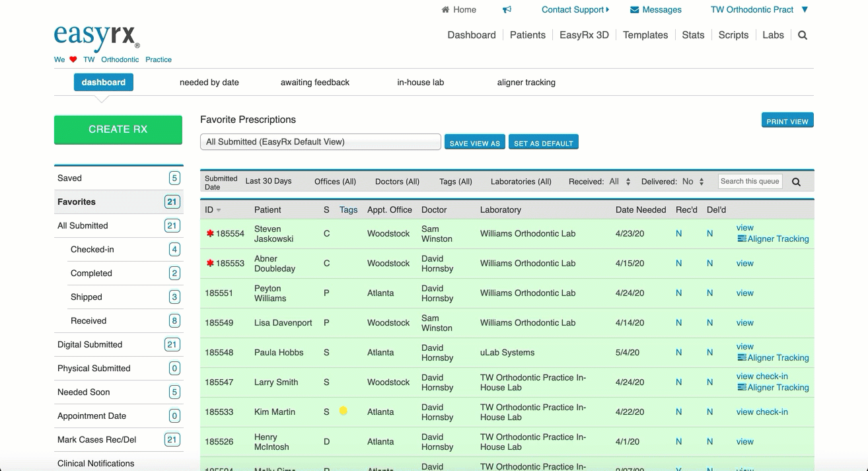Viewport: 868px width, 471px height.
Task: Open Appointment Date in the sidebar
Action: (119, 416)
